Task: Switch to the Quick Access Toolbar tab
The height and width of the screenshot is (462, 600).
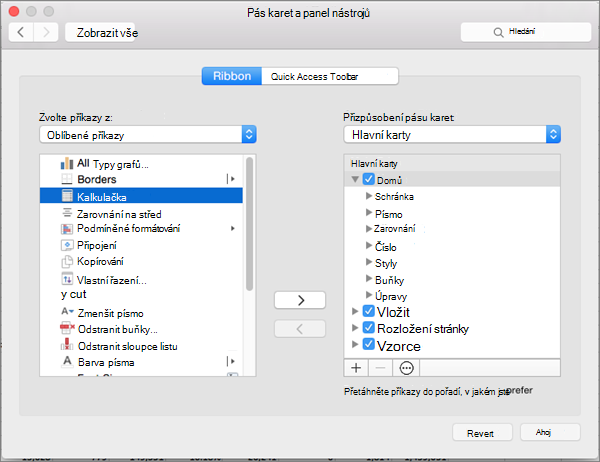Action: coord(330,76)
